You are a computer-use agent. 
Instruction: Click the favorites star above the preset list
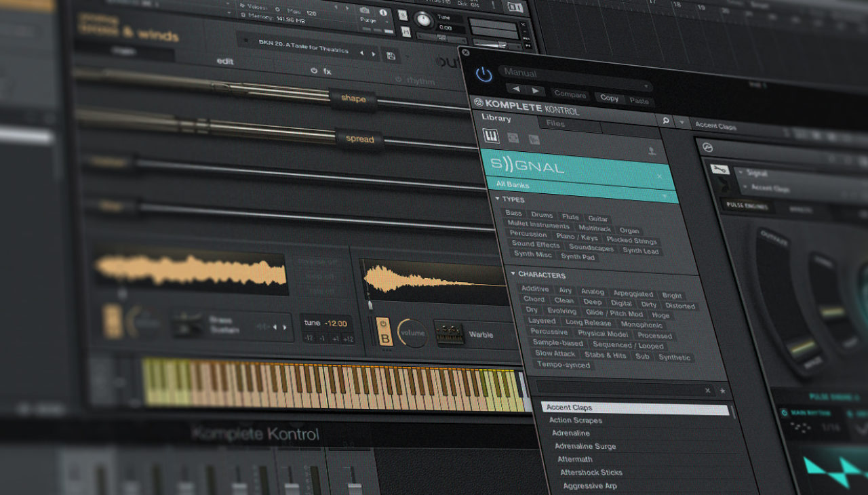(722, 391)
